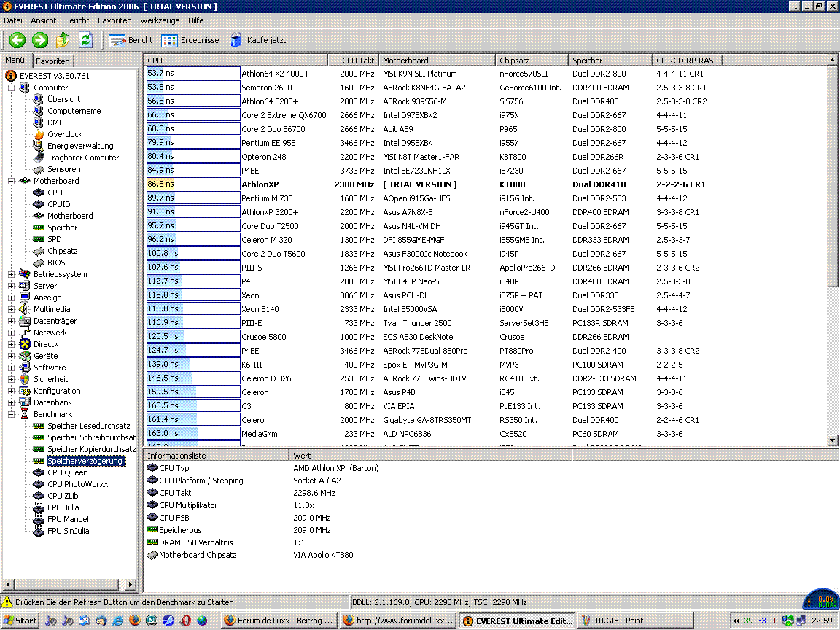The height and width of the screenshot is (630, 840).
Task: Open the Favoriten menu in the menu bar
Action: pyautogui.click(x=114, y=20)
